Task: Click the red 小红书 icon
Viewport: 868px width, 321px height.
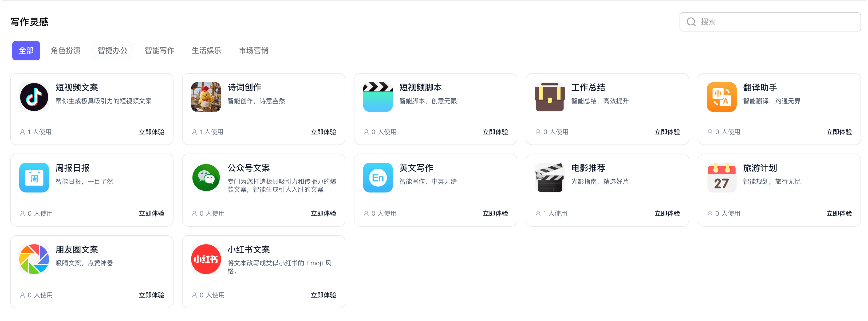Action: 206,259
